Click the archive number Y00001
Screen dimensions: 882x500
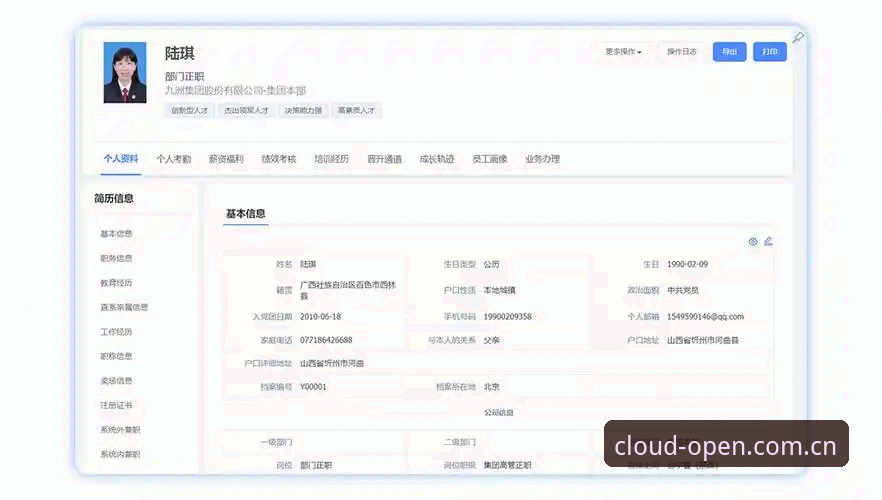coord(313,387)
